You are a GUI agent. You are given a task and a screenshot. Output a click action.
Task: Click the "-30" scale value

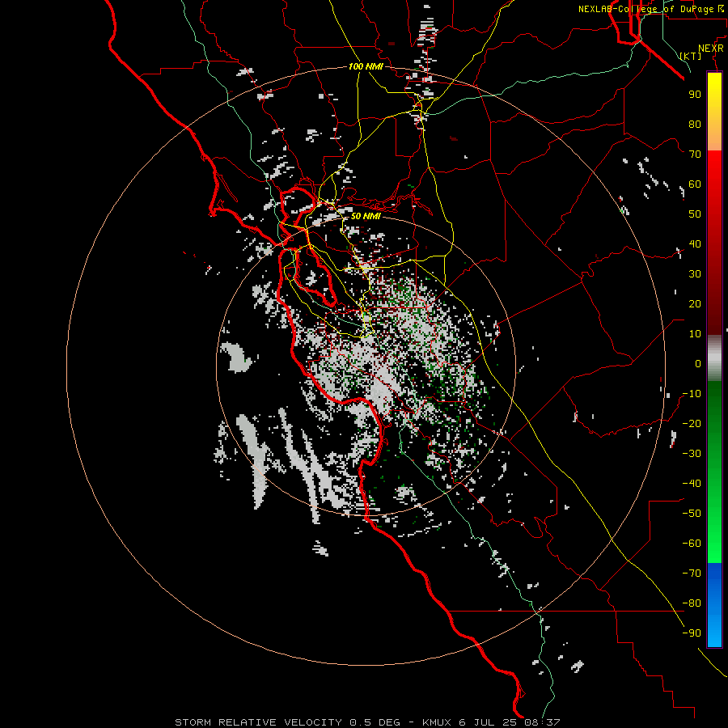click(692, 454)
